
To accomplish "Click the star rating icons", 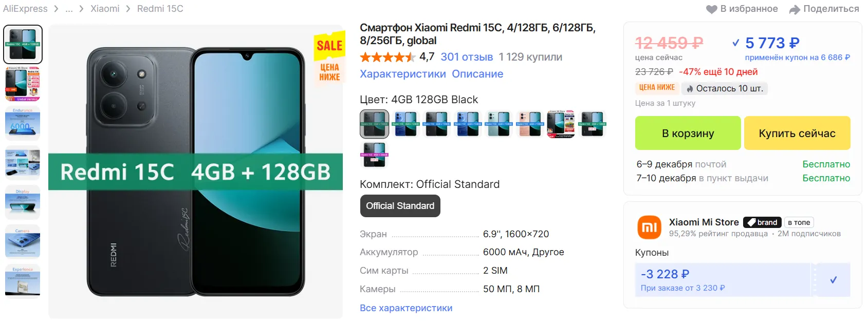I will pos(388,57).
